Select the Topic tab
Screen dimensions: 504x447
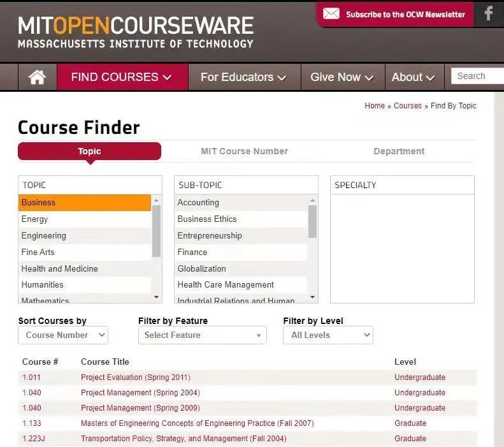coord(89,151)
